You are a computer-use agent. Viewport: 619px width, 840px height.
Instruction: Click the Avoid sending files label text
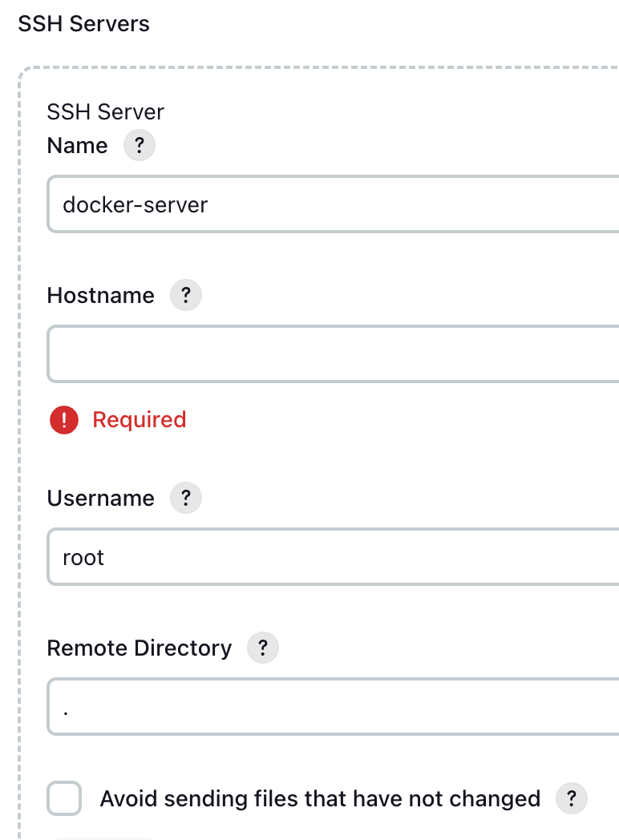pos(320,798)
